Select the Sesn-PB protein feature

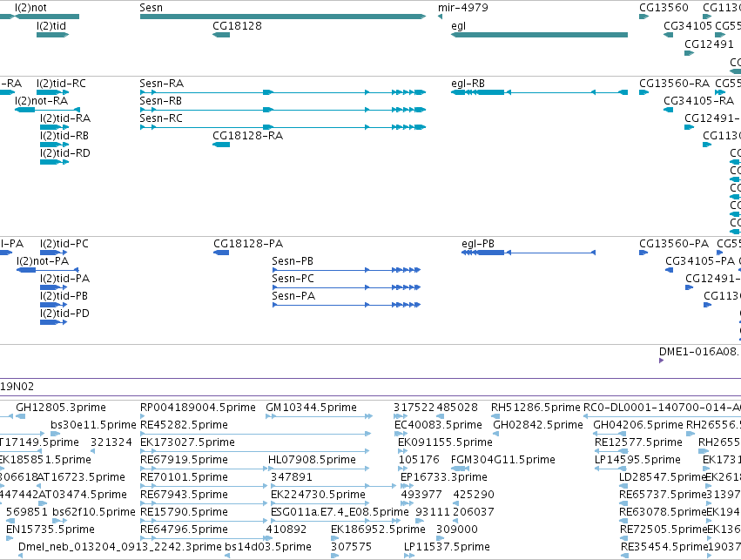pos(347,270)
